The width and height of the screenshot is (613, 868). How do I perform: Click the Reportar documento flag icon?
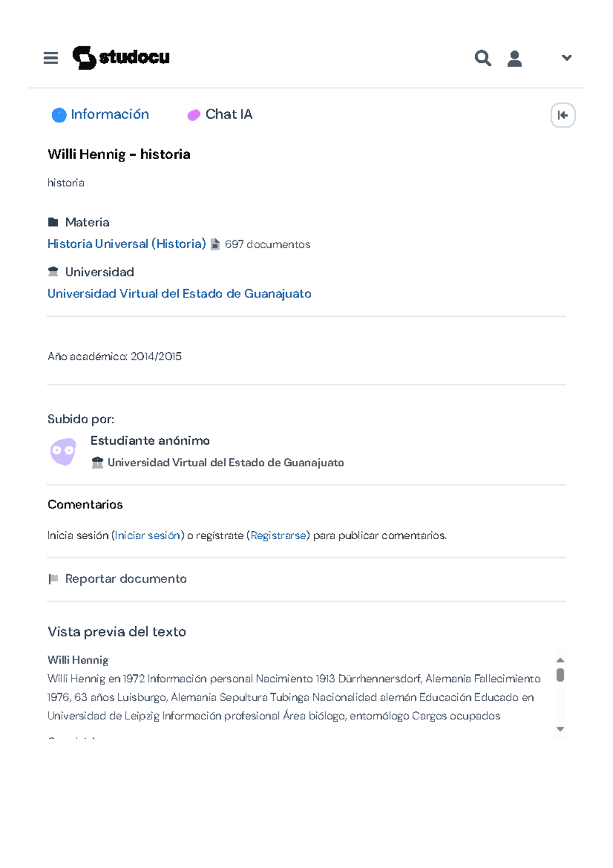coord(53,579)
